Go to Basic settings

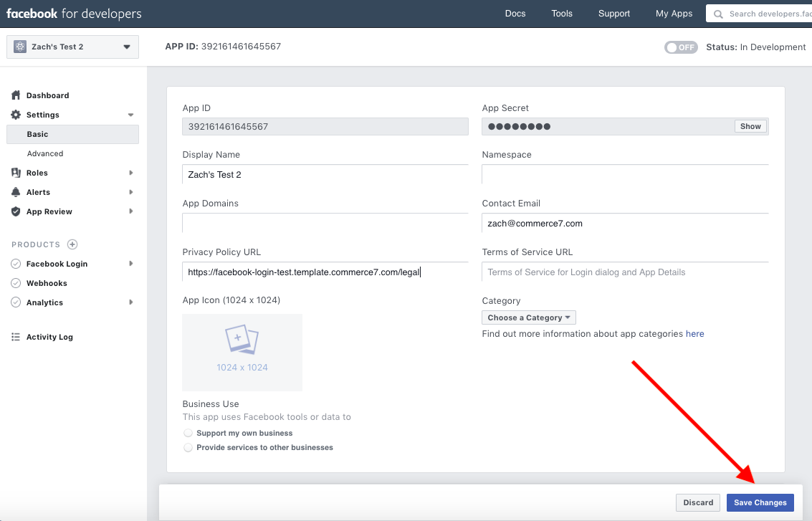click(72, 134)
